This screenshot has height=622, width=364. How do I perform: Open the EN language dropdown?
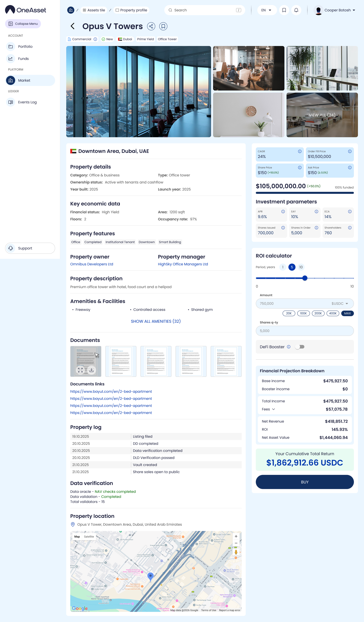(267, 10)
